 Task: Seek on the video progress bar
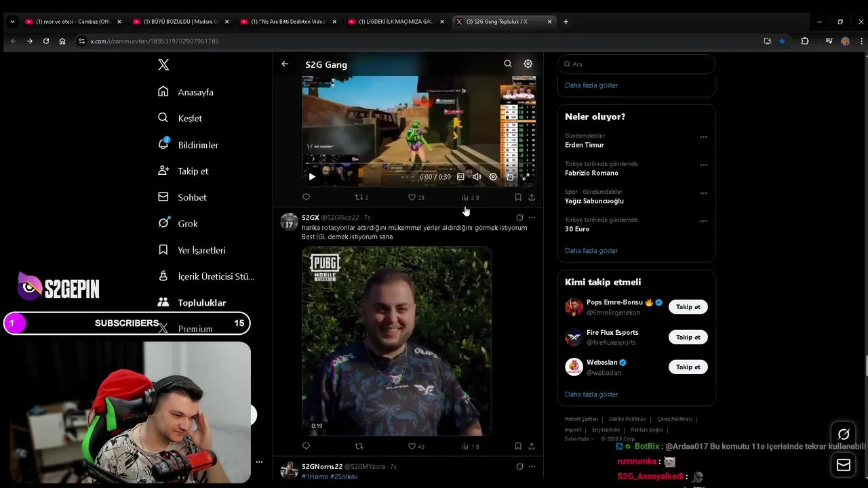click(x=418, y=163)
